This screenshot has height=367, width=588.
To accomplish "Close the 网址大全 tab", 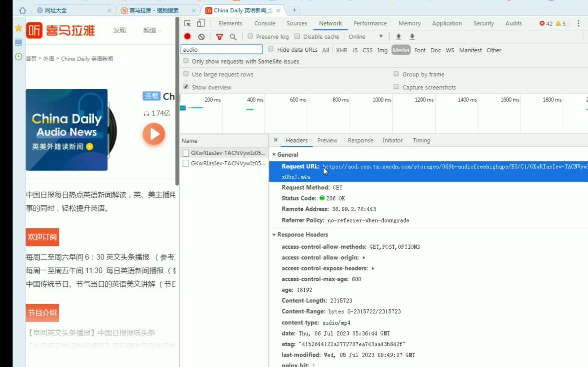I will 109,10.
